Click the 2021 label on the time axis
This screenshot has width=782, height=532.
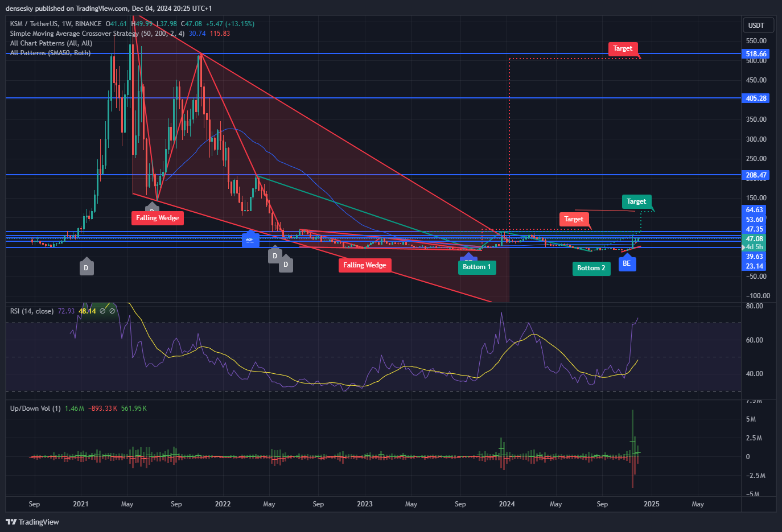coord(81,504)
